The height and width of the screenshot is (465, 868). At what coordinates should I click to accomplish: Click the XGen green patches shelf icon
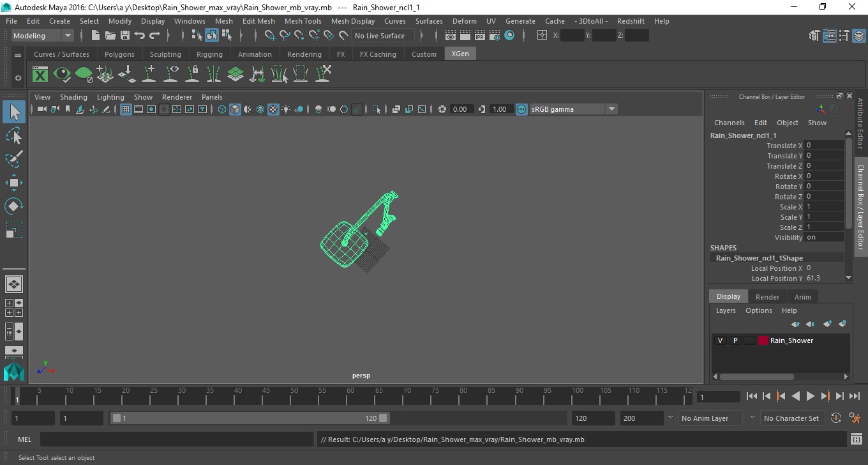pos(236,74)
